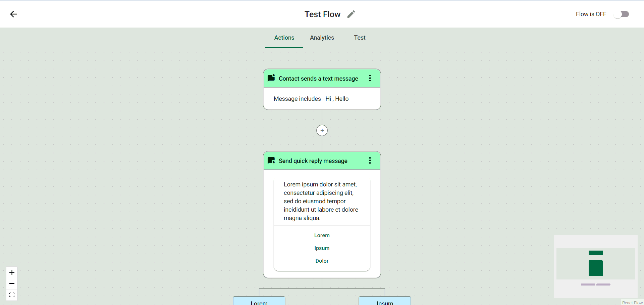The height and width of the screenshot is (305, 644).
Task: Open options menu for Send quick reply message
Action: (x=370, y=161)
